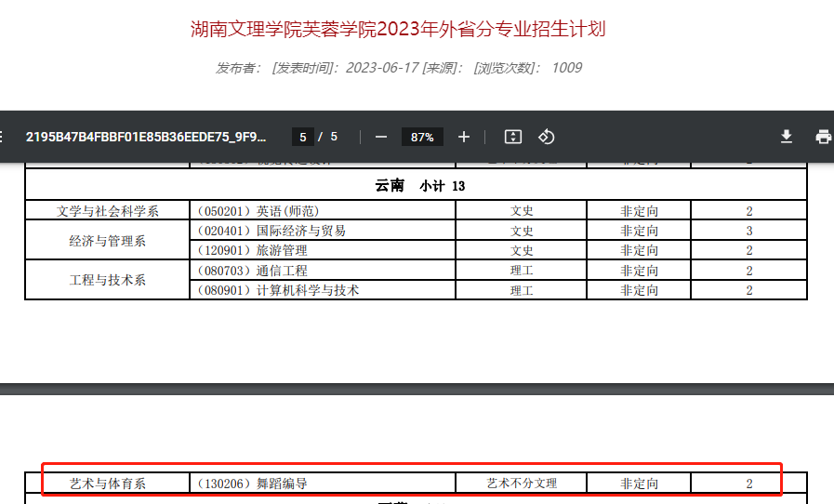Click 理工 in the 通信工程 row
Image resolution: width=834 pixels, height=504 pixels.
(x=522, y=271)
